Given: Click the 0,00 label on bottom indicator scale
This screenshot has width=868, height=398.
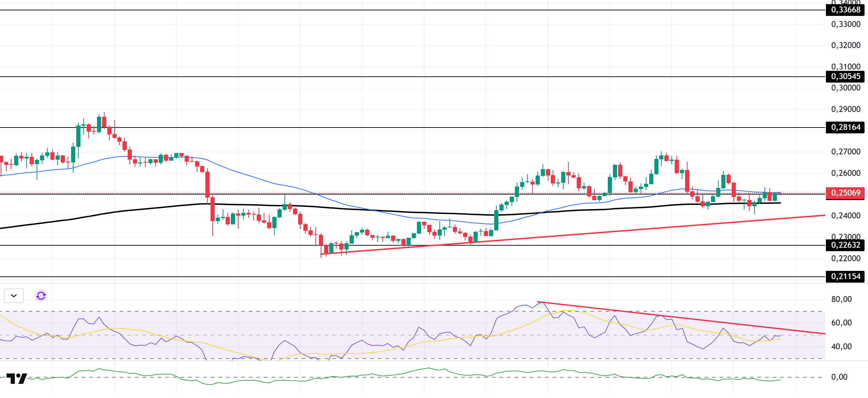Looking at the screenshot, I should (x=839, y=377).
